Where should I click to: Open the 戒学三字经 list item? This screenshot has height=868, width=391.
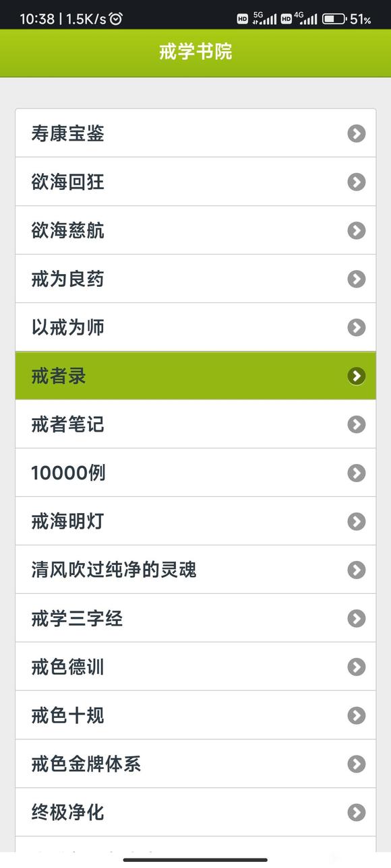click(x=195, y=618)
